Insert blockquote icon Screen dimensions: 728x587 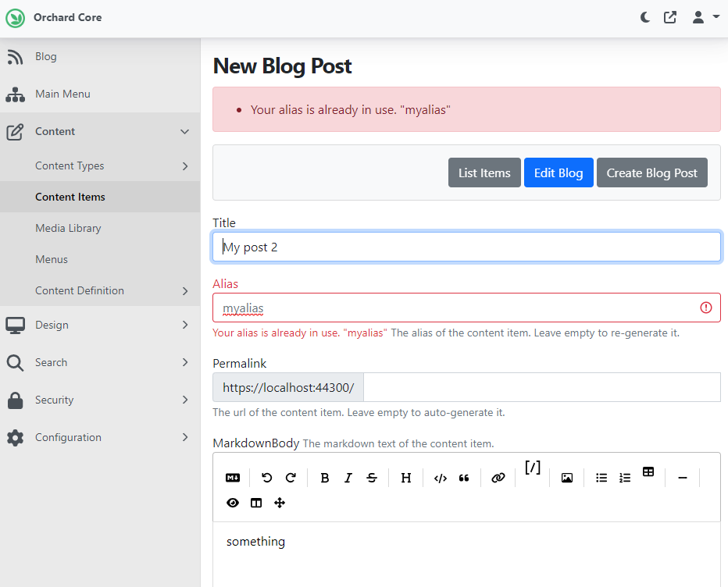coord(464,478)
